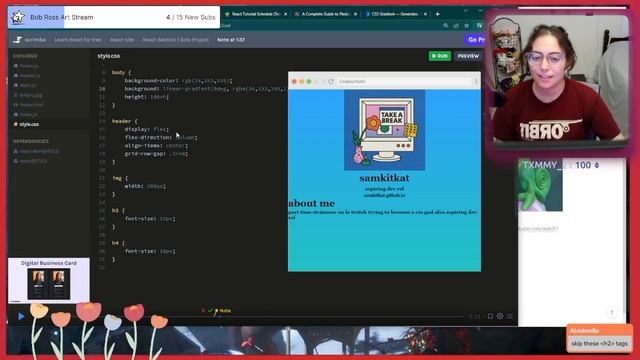
Task: Switch to 'A Complete Guide to Flexbox' tab
Action: (x=325, y=14)
